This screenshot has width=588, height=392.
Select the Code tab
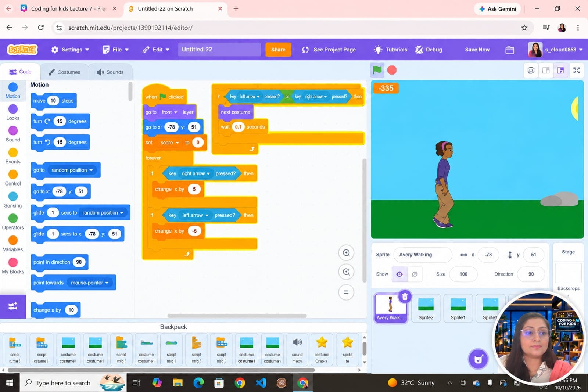tap(20, 72)
